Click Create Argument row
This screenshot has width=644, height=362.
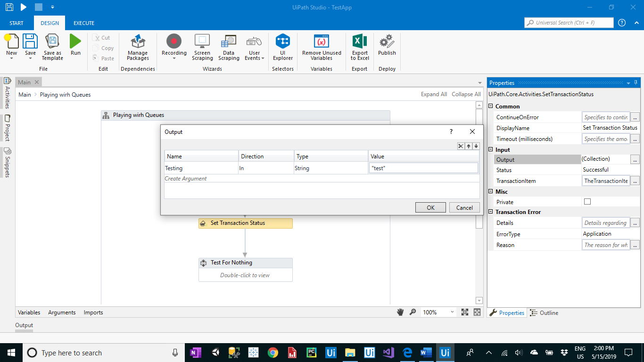point(186,179)
